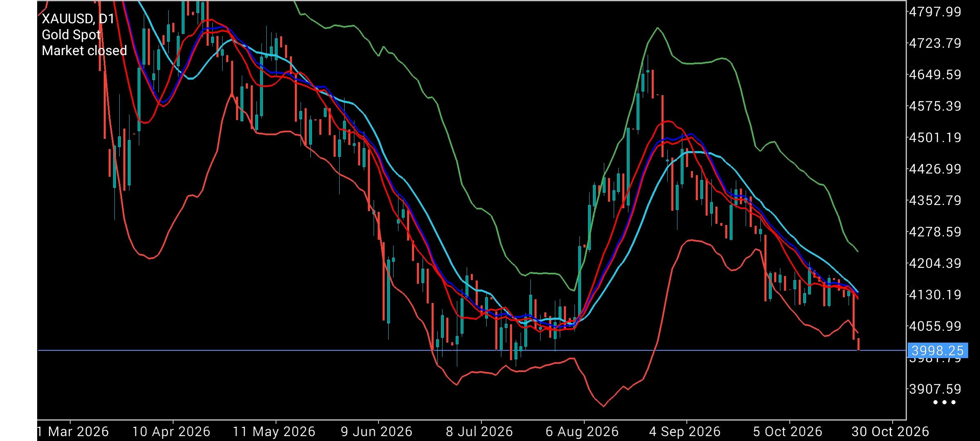Click the 4575.39 price scale label

click(935, 106)
